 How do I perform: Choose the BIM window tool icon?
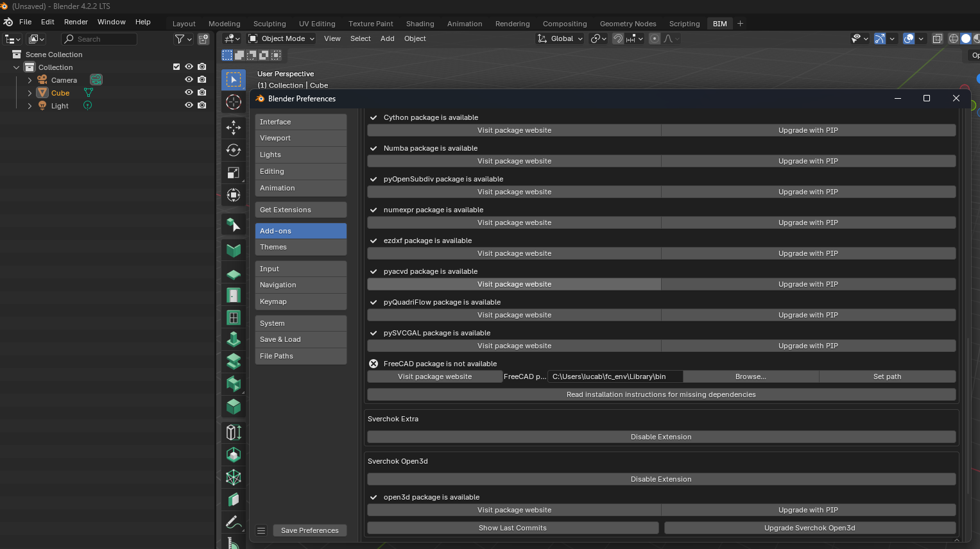(234, 317)
